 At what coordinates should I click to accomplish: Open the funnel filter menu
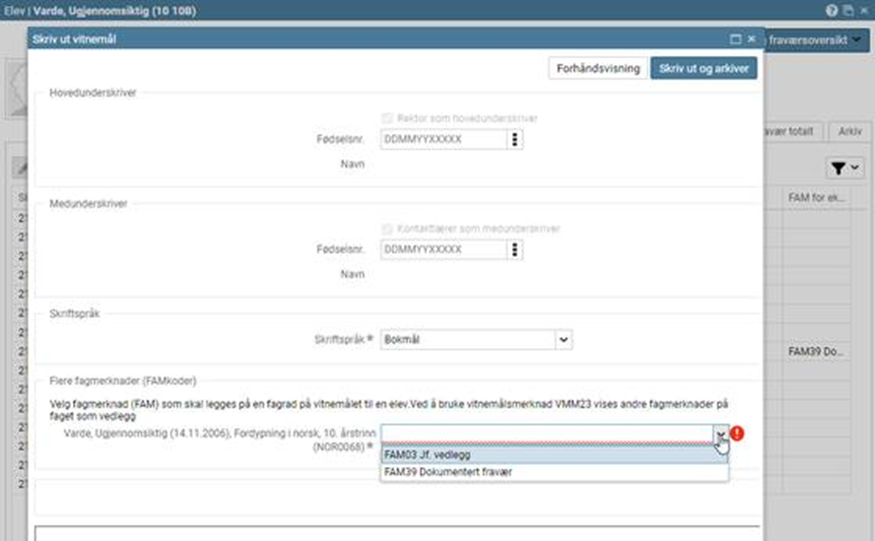tap(844, 168)
